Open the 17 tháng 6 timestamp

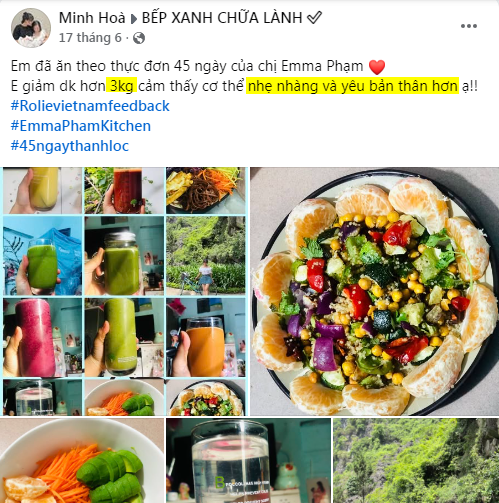click(90, 38)
